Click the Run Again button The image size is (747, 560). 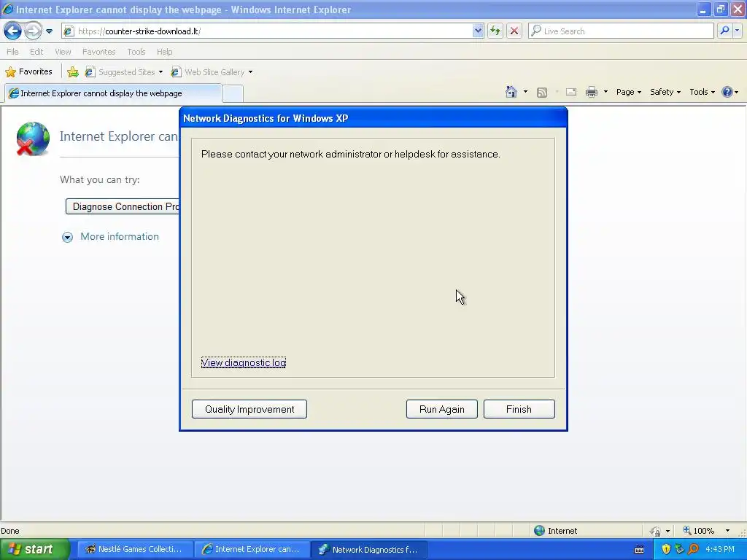click(441, 409)
